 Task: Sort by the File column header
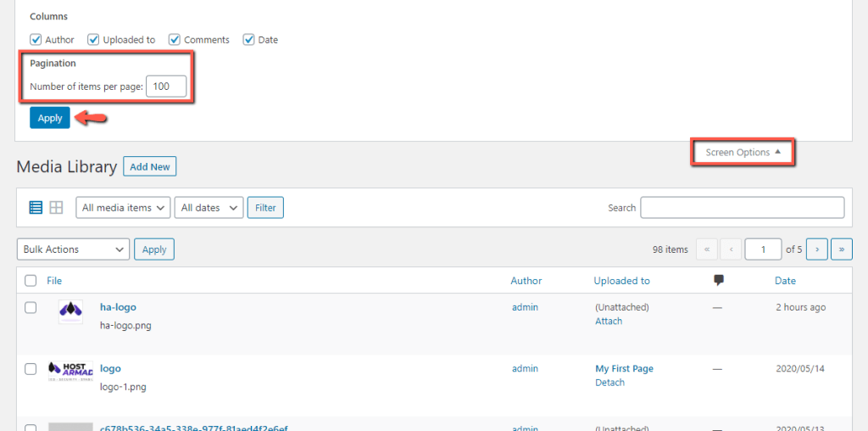click(54, 281)
